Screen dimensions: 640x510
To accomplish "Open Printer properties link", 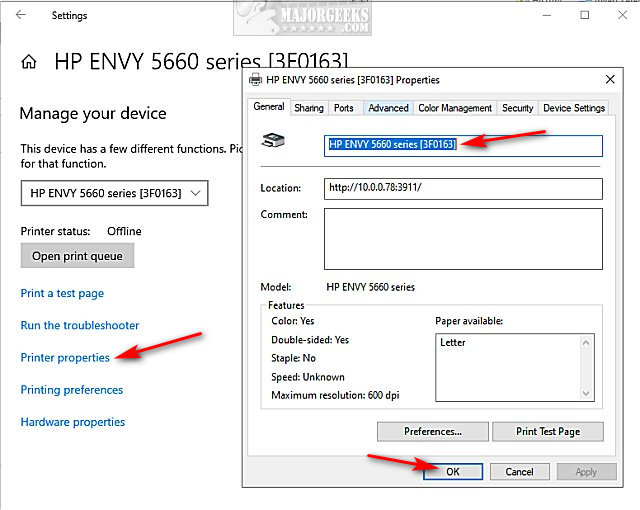I will click(65, 357).
